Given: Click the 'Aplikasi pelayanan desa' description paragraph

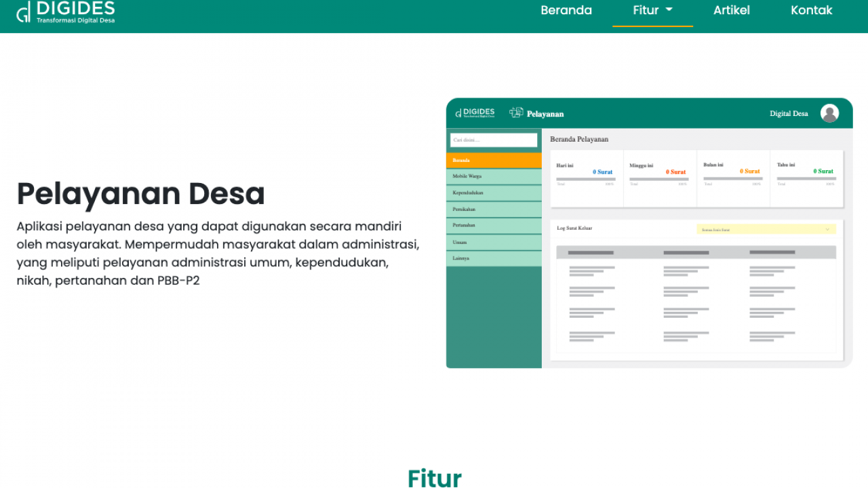Looking at the screenshot, I should [218, 253].
